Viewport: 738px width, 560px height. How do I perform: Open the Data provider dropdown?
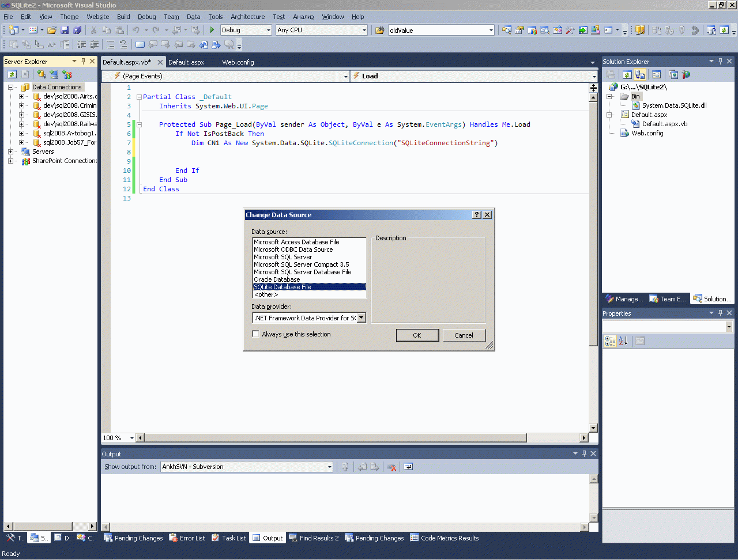pyautogui.click(x=361, y=317)
